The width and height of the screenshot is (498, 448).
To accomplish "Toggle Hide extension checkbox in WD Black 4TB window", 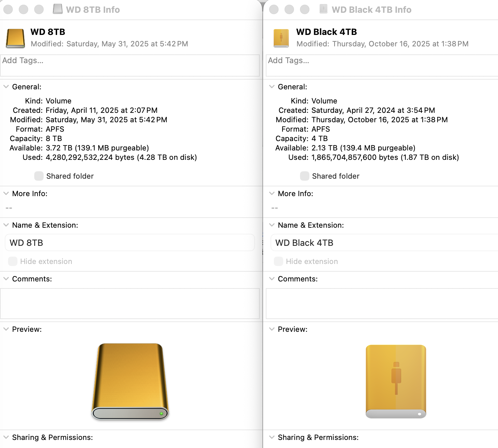I will (279, 261).
